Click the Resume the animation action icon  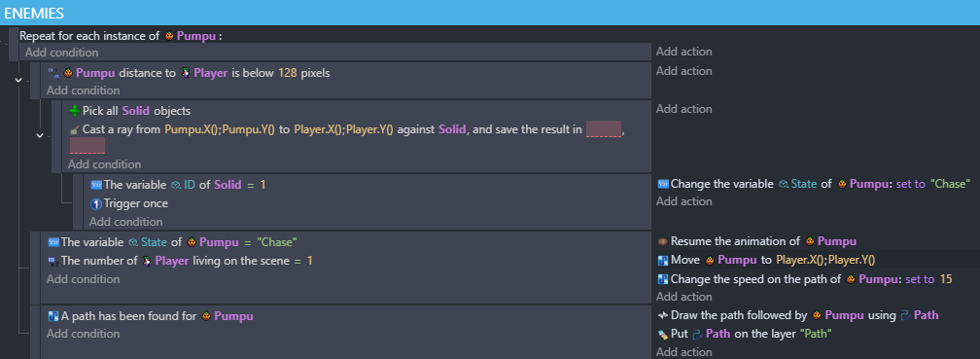pos(663,241)
